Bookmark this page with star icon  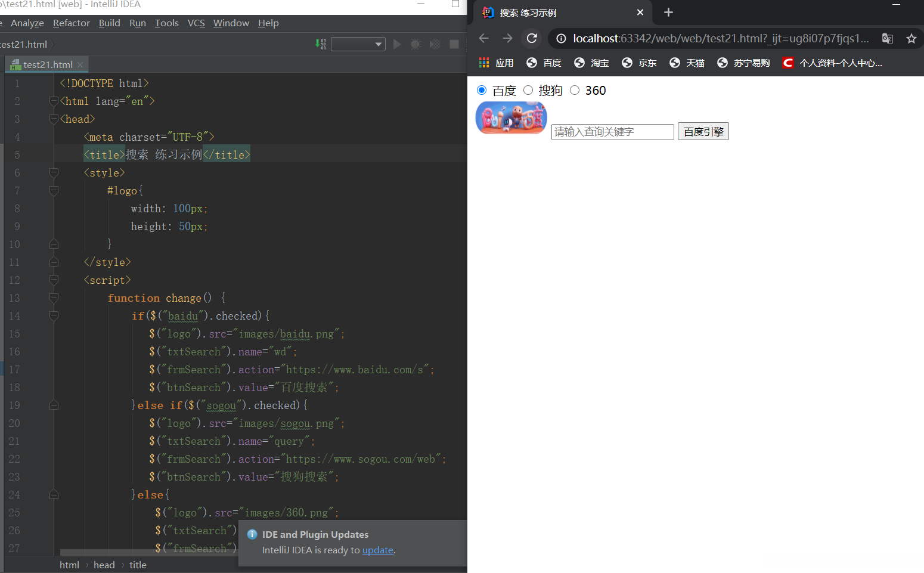tap(911, 39)
